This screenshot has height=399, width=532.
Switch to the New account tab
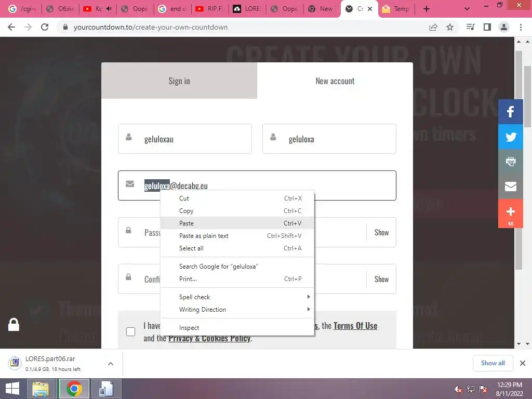335,81
